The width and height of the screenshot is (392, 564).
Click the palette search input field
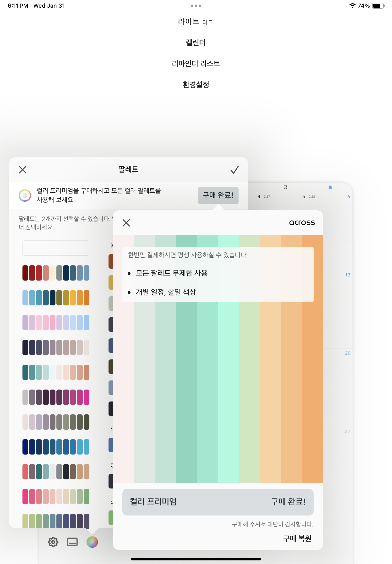(56, 248)
